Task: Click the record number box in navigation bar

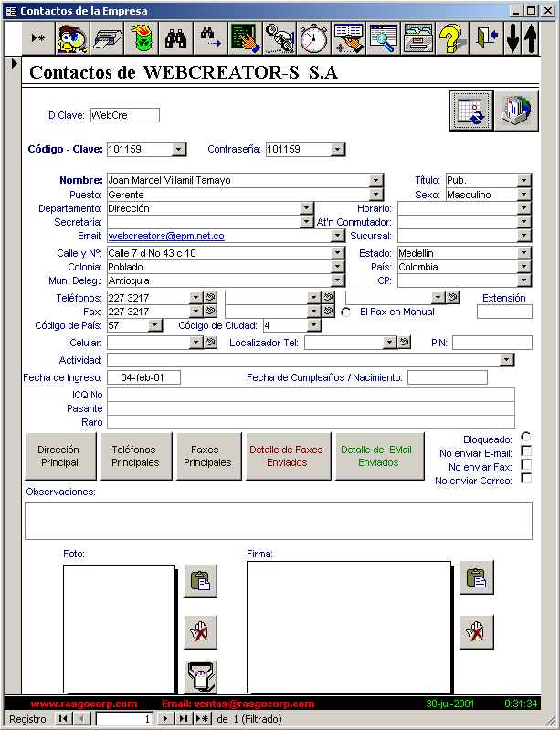Action: coord(125,719)
